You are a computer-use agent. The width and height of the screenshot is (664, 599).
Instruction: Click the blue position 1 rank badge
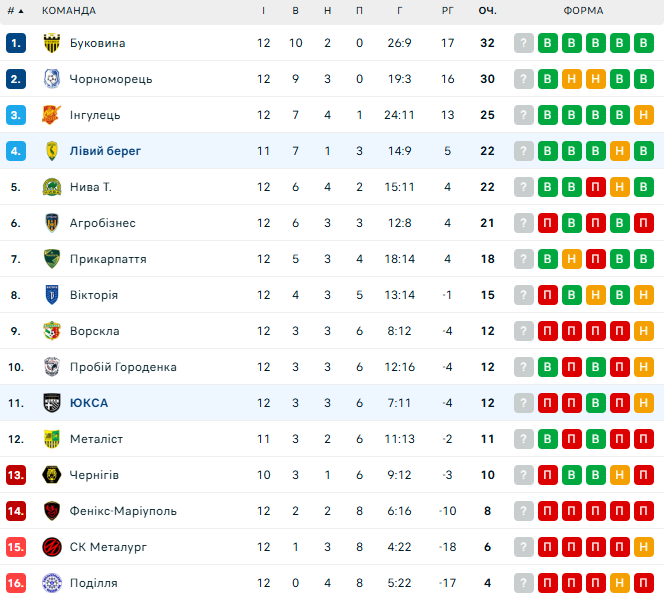[16, 43]
